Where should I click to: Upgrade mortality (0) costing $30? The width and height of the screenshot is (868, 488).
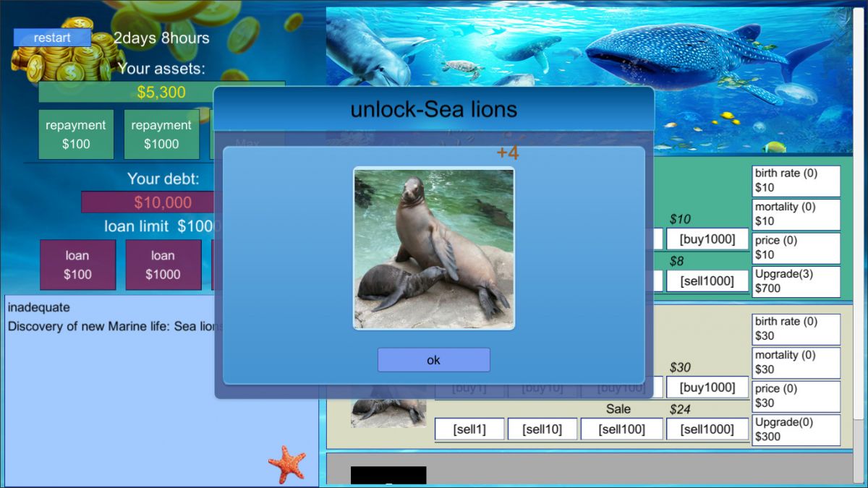(796, 362)
